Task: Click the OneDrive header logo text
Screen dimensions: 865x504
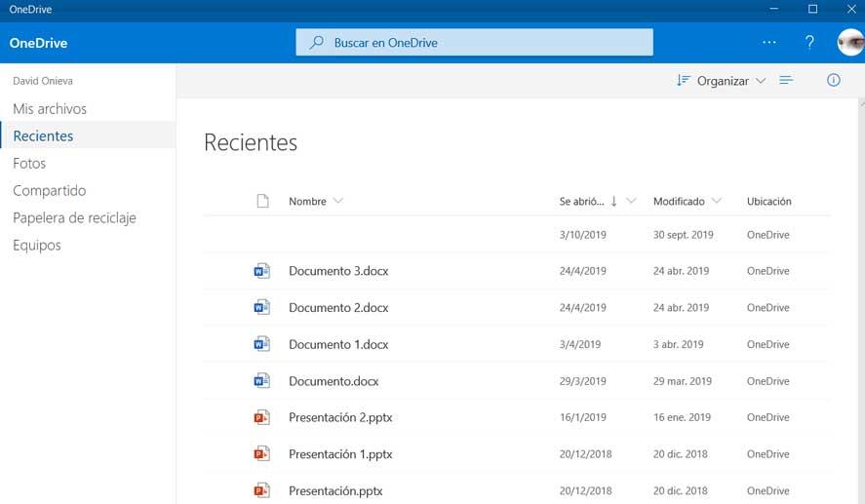Action: [38, 43]
